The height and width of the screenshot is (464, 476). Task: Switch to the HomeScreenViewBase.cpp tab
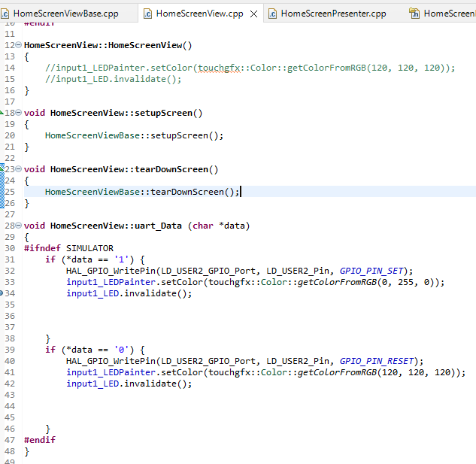pos(66,14)
